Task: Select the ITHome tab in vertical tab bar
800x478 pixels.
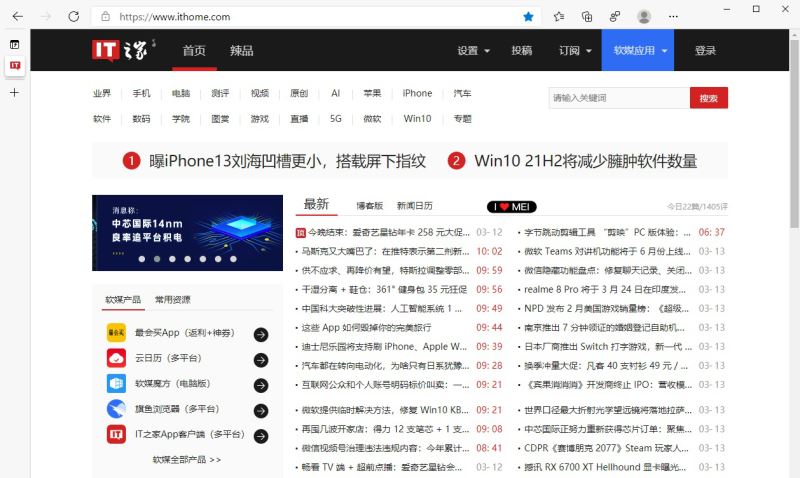Action: coord(15,65)
